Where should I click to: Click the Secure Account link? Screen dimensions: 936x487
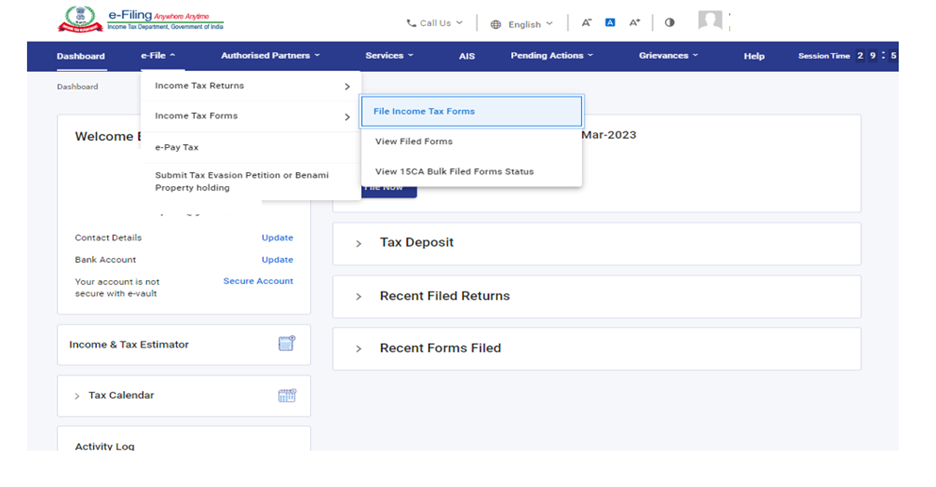[x=258, y=281]
